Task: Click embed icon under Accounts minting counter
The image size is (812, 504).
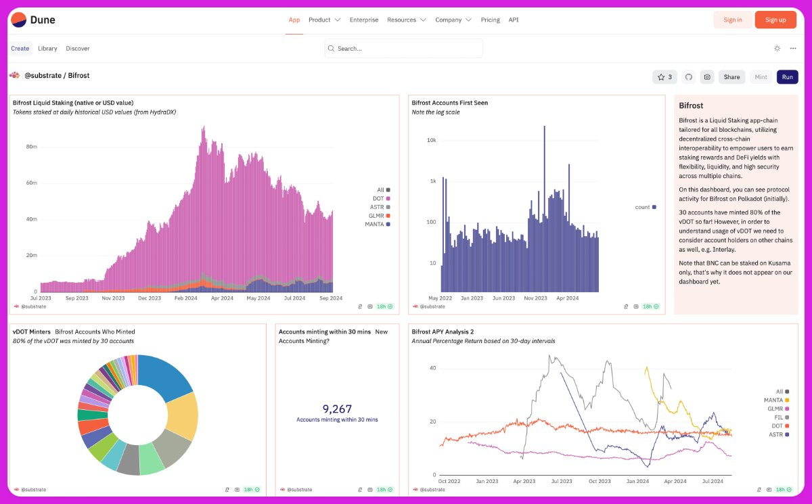Action: tap(371, 489)
